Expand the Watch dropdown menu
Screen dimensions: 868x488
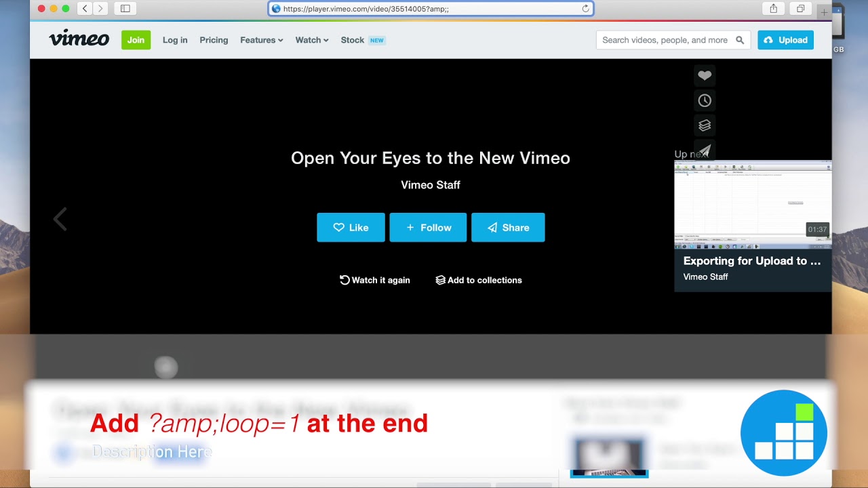pos(312,40)
